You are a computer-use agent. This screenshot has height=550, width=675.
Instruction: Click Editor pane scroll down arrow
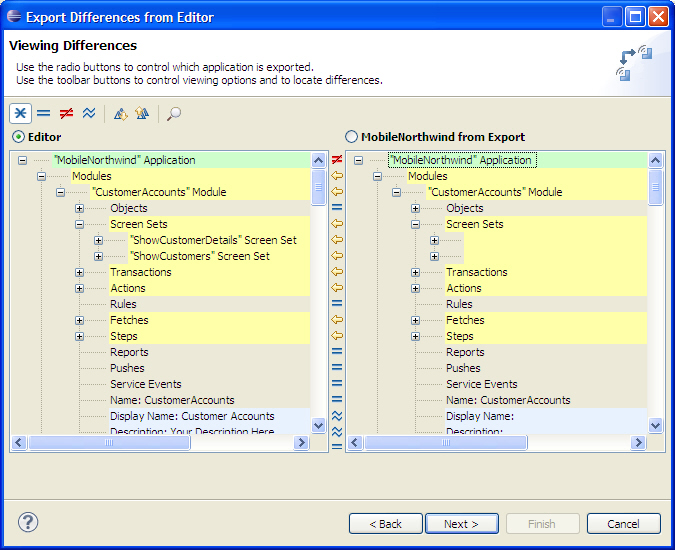[x=318, y=426]
